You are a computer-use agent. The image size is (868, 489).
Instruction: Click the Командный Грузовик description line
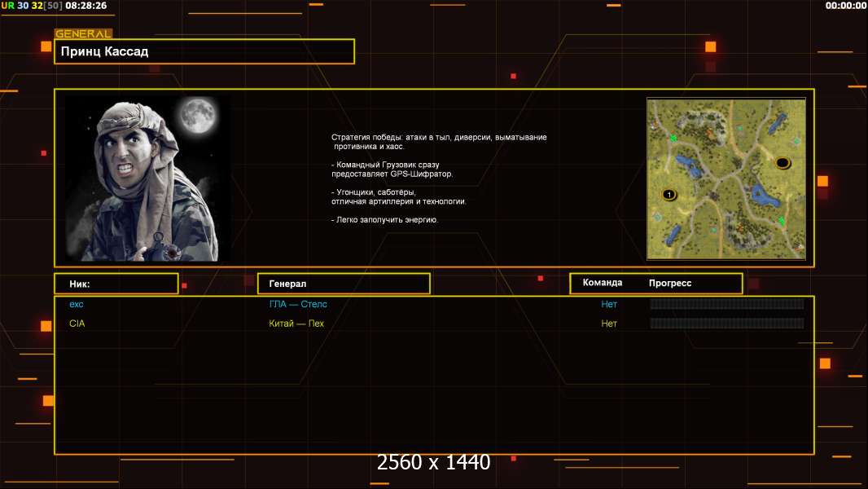tap(392, 169)
